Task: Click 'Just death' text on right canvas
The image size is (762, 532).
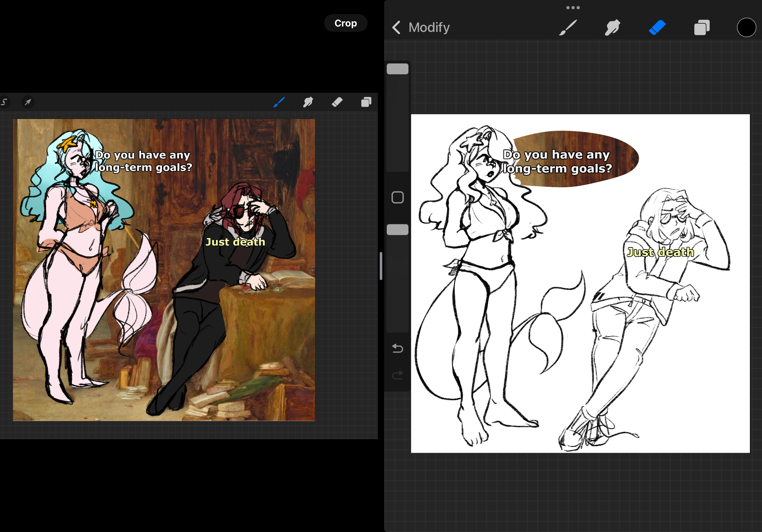Action: click(661, 252)
